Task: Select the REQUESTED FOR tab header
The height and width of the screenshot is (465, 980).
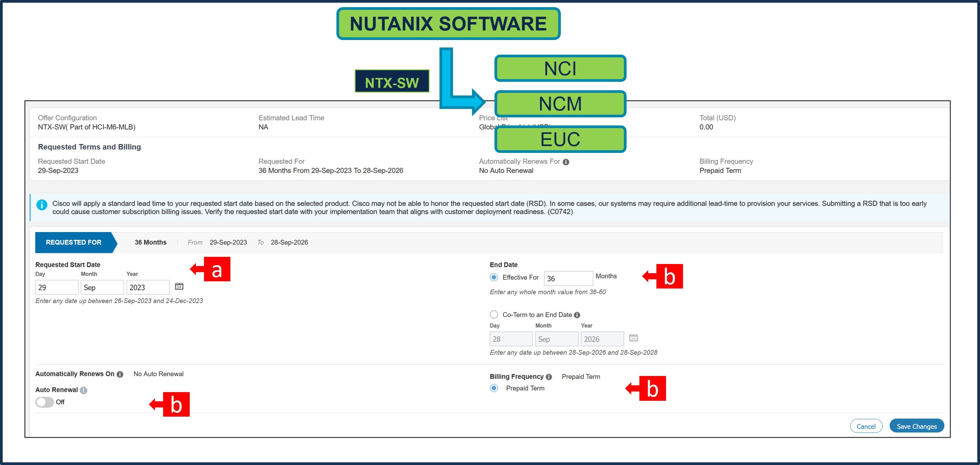Action: tap(76, 242)
